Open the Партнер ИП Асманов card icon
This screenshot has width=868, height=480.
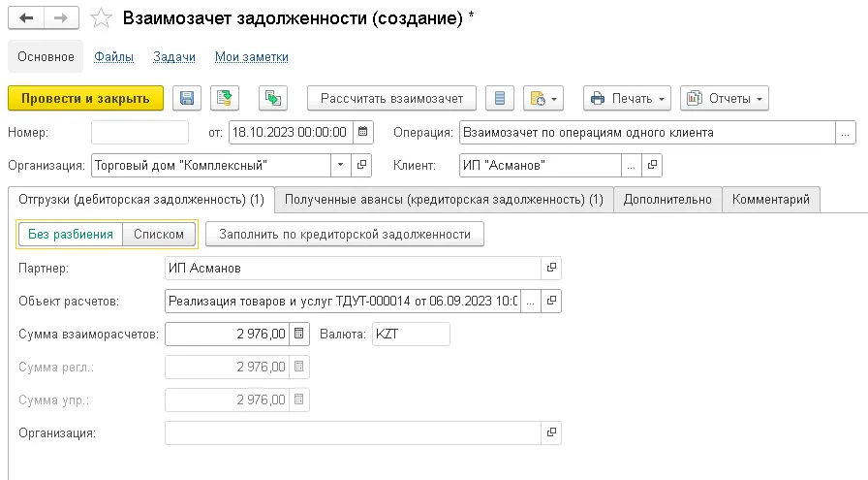tap(551, 268)
